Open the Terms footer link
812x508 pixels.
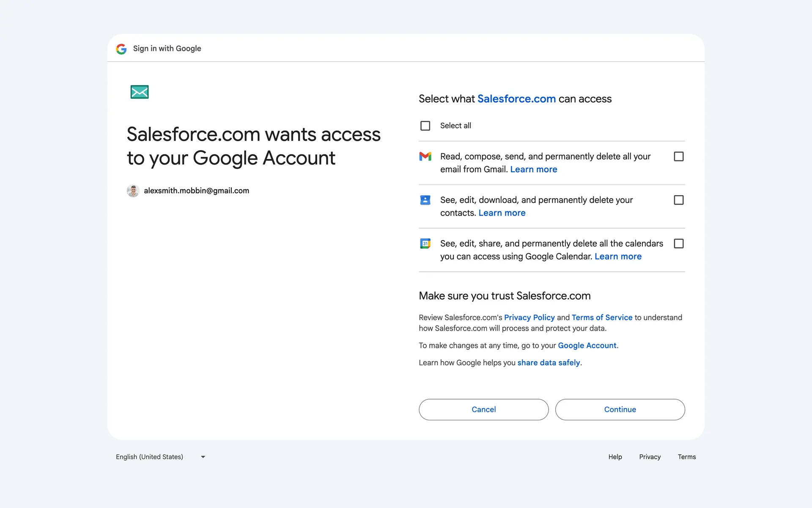(686, 457)
